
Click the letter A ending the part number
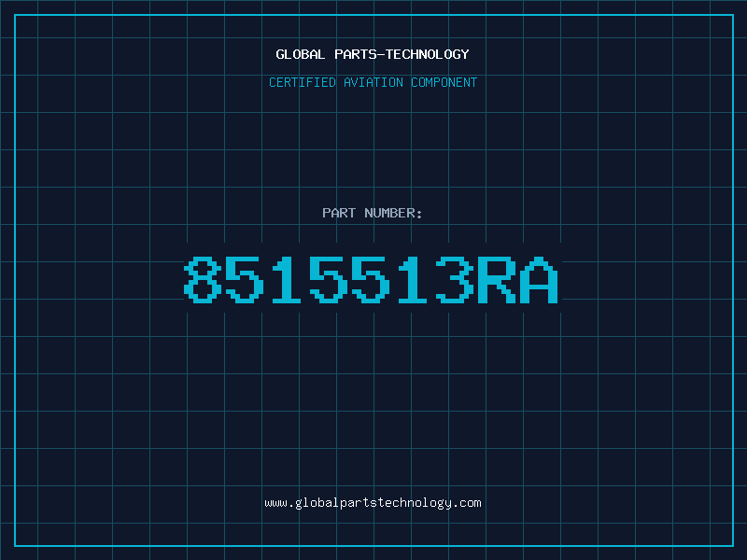(539, 280)
